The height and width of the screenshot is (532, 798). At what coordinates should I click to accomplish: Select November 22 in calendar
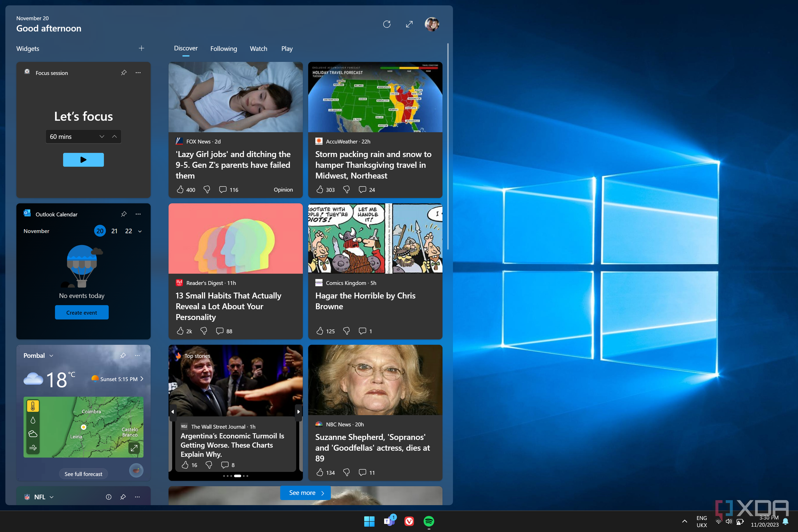128,231
